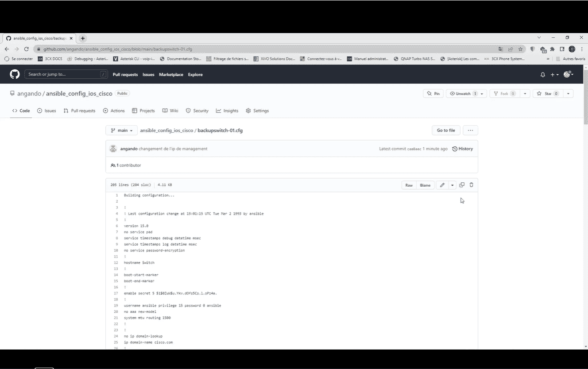Viewport: 588px width, 369px height.
Task: Open the angando user profile link
Action: [129, 148]
